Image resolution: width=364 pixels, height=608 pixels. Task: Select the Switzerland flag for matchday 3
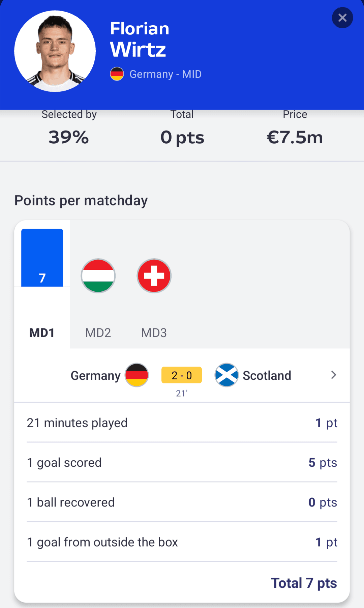click(154, 276)
